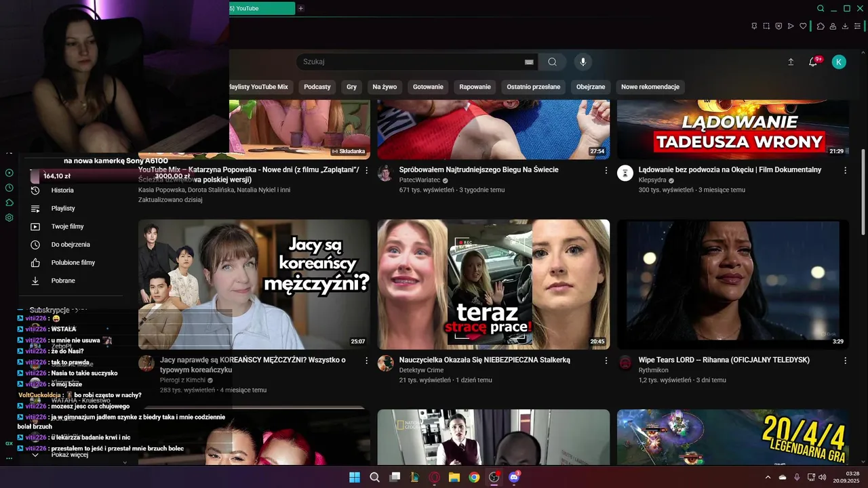Open history clock icon in Opera sidebar

tap(9, 188)
